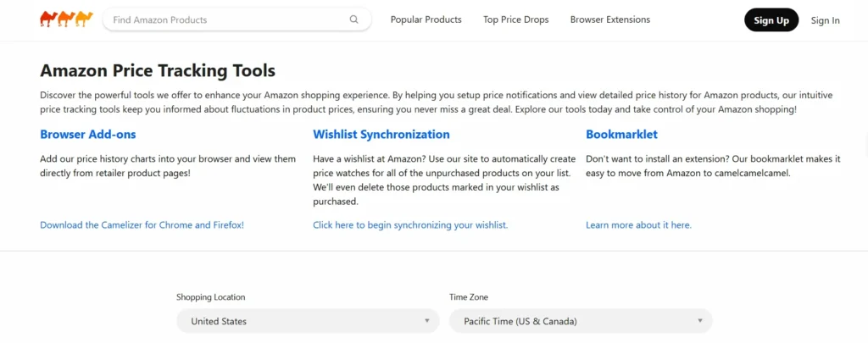Download the Camelizer for Chrome and Firefox

[x=142, y=225]
